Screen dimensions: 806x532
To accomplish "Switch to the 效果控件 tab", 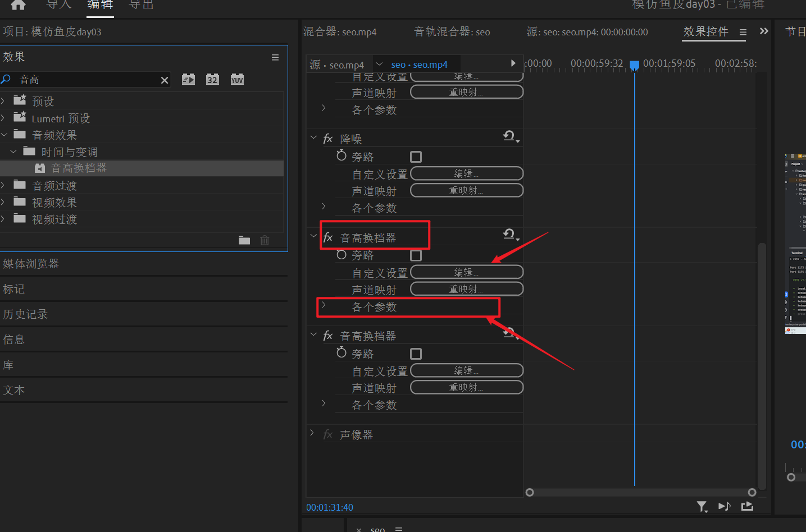I will [705, 32].
